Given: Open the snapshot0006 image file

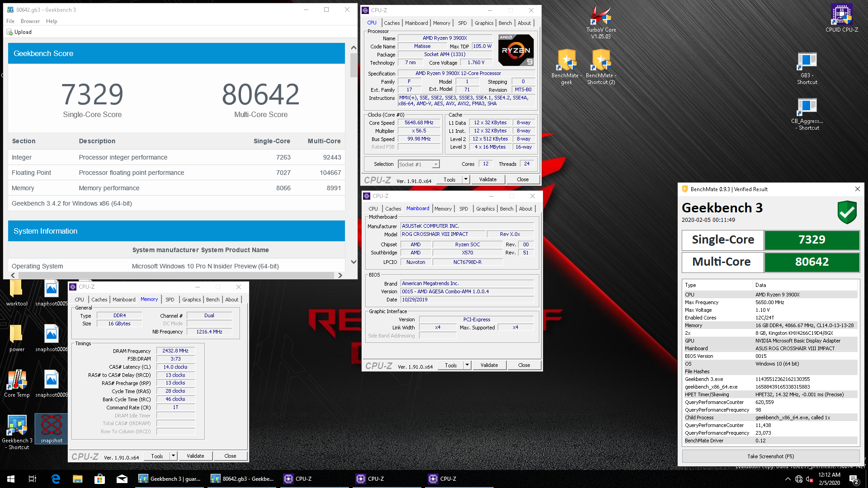Looking at the screenshot, I should click(x=51, y=338).
